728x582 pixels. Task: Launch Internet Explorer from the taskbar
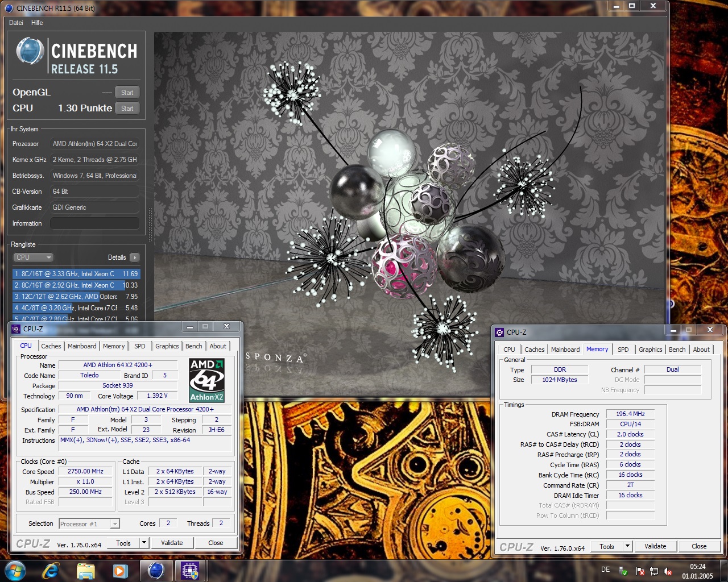(51, 571)
